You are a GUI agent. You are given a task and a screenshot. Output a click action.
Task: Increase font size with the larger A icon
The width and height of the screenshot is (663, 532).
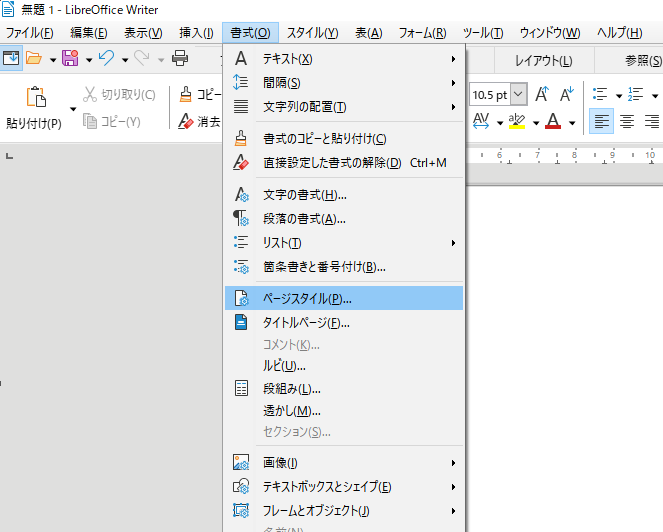(x=542, y=94)
